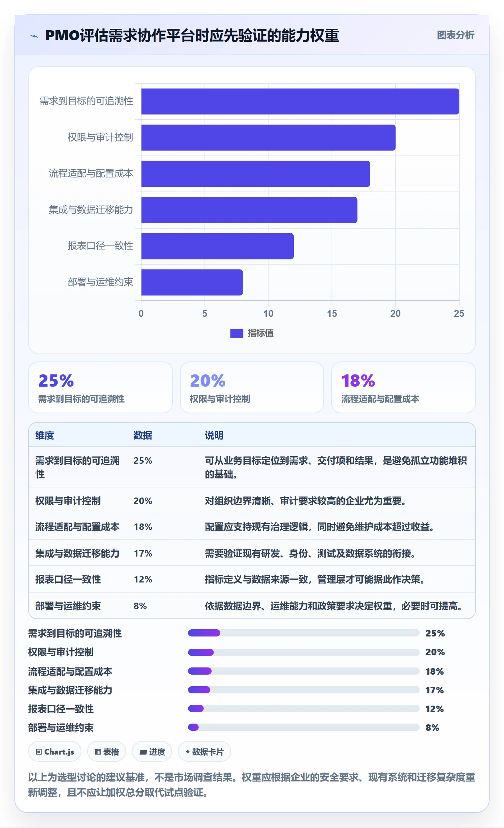Select the 集成与数据迁移能力 chart bar
The height and width of the screenshot is (828, 504).
(249, 210)
